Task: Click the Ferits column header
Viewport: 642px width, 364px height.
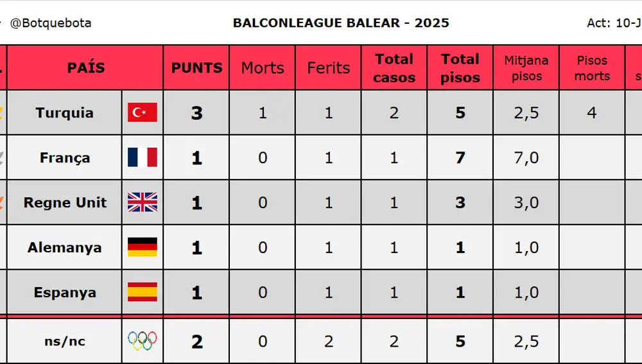Action: pyautogui.click(x=328, y=67)
